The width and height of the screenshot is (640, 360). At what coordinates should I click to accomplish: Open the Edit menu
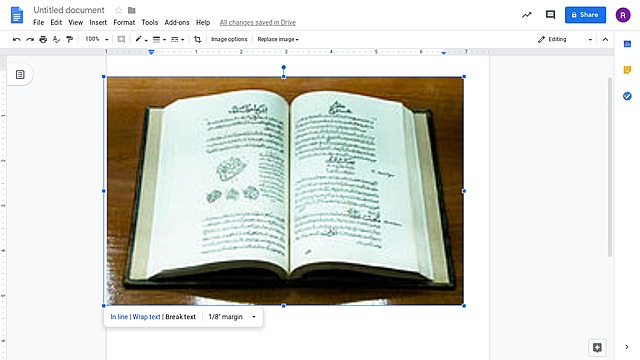(56, 22)
